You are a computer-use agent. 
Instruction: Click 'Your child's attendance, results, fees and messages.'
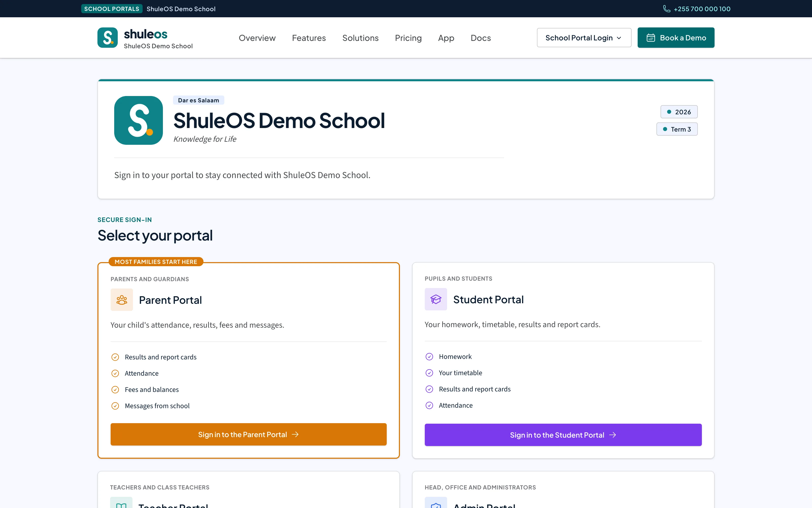(197, 325)
